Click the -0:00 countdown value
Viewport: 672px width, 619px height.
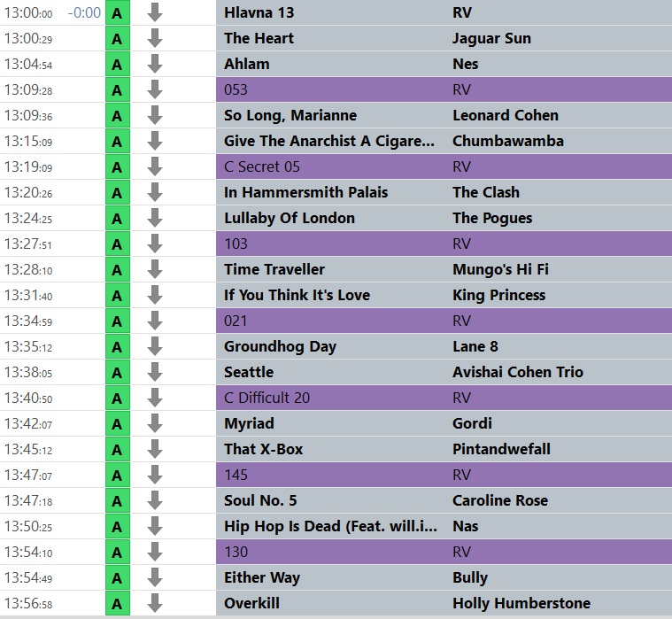[x=84, y=13]
